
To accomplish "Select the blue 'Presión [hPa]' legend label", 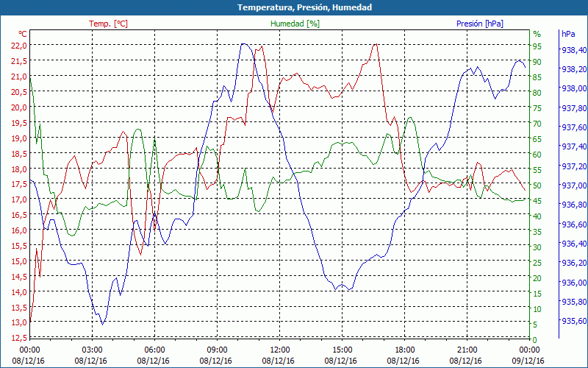I will tap(480, 24).
